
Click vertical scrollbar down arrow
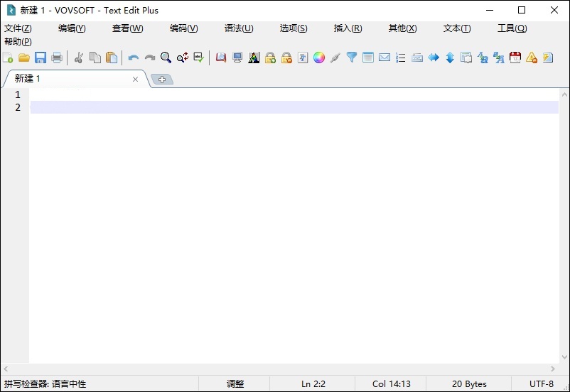pos(564,356)
